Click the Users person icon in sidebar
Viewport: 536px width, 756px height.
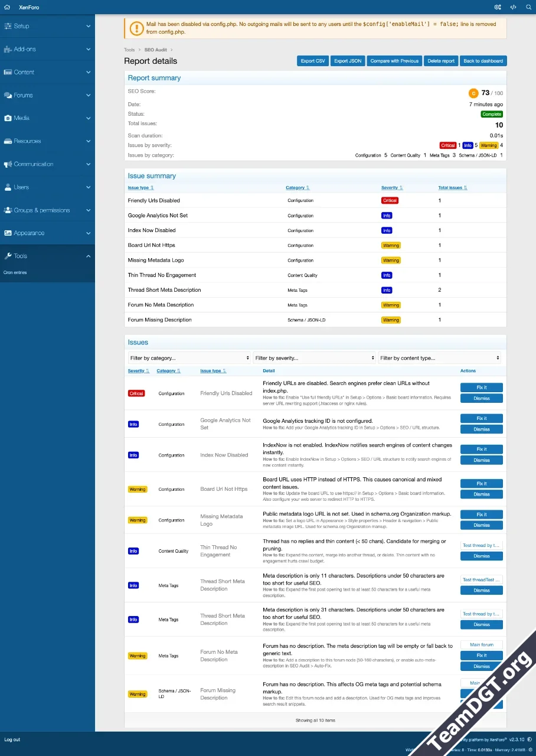click(8, 187)
